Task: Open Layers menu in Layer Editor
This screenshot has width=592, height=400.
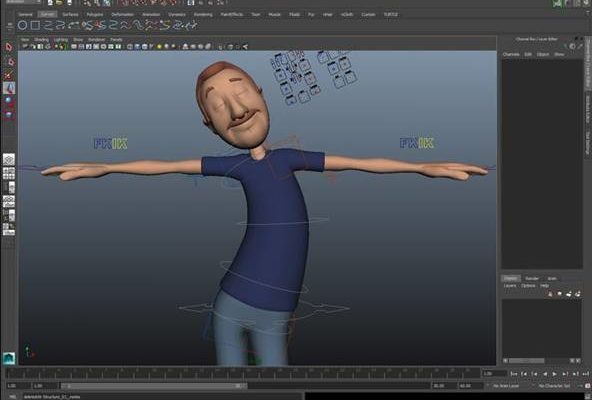Action: click(x=510, y=286)
